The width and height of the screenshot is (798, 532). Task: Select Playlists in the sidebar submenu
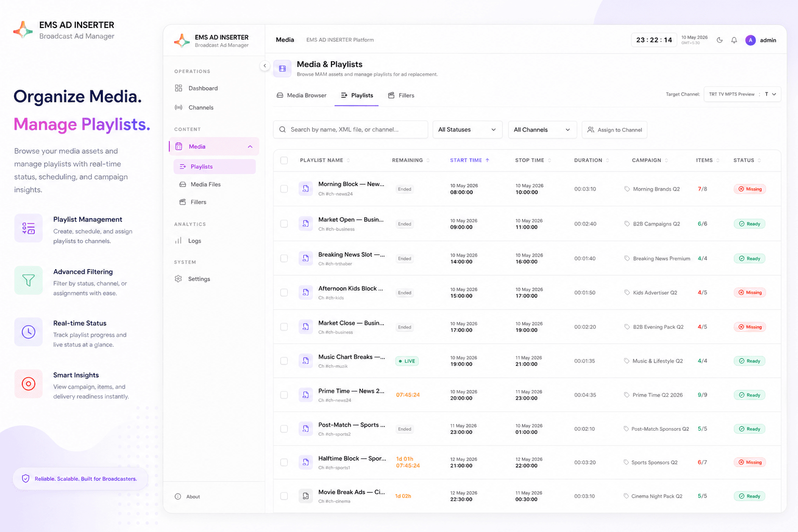(x=215, y=167)
